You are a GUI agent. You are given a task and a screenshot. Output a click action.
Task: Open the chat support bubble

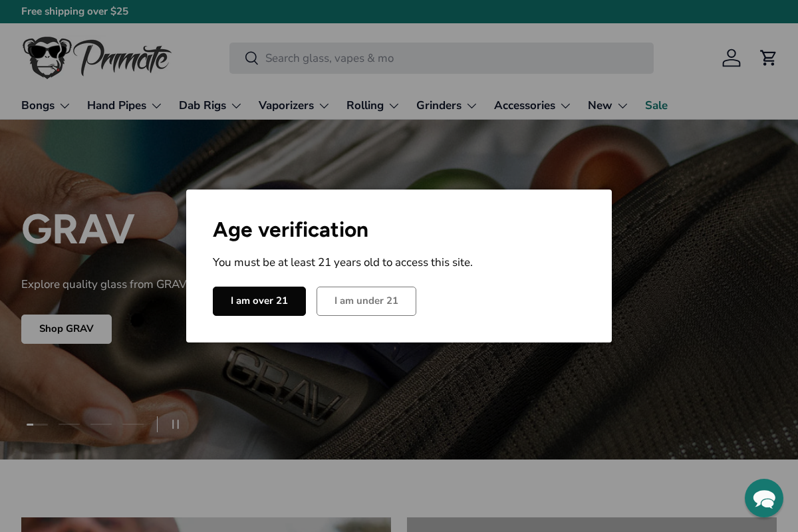coord(763,498)
